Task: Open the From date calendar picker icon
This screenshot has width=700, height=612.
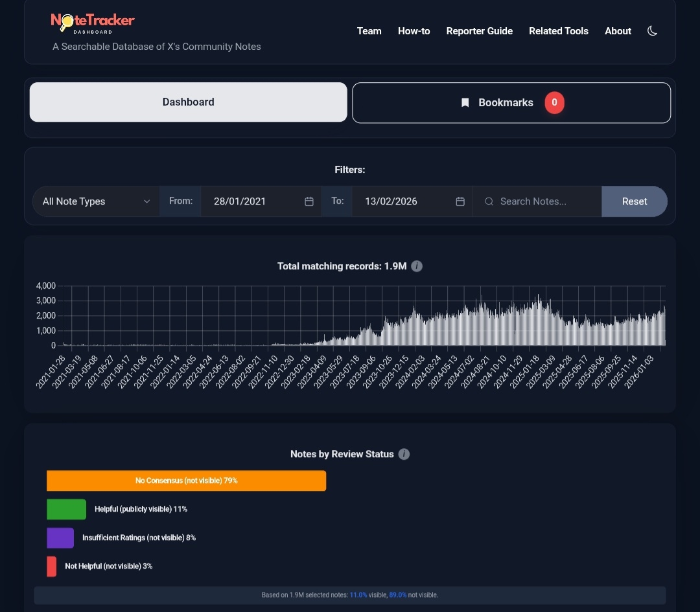Action: click(x=309, y=201)
